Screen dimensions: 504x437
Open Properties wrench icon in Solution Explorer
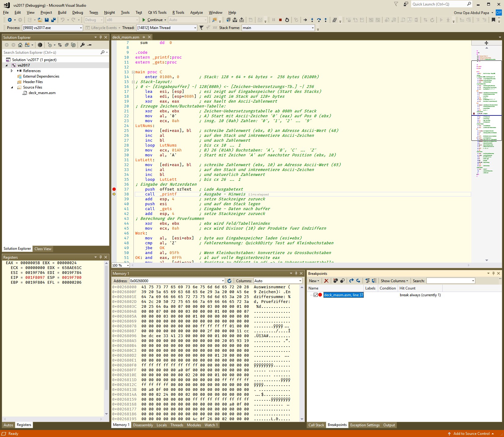pos(82,45)
